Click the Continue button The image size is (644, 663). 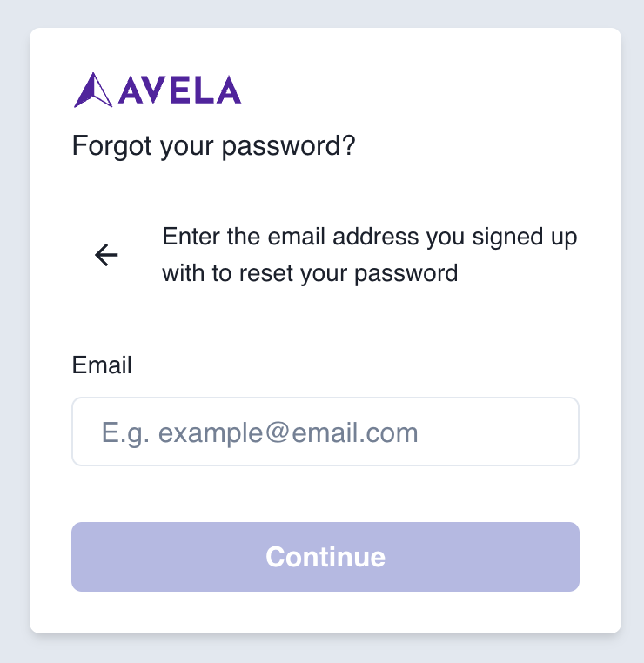click(325, 557)
